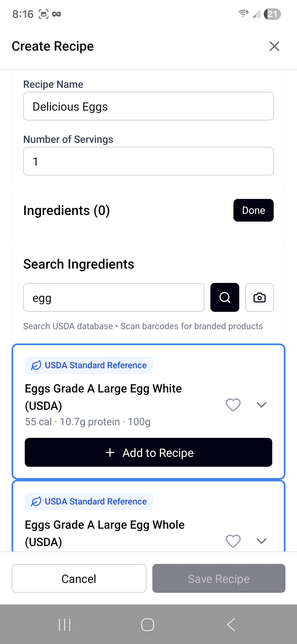The image size is (297, 644).
Task: Close the Create Recipe dialog
Action: (x=274, y=46)
